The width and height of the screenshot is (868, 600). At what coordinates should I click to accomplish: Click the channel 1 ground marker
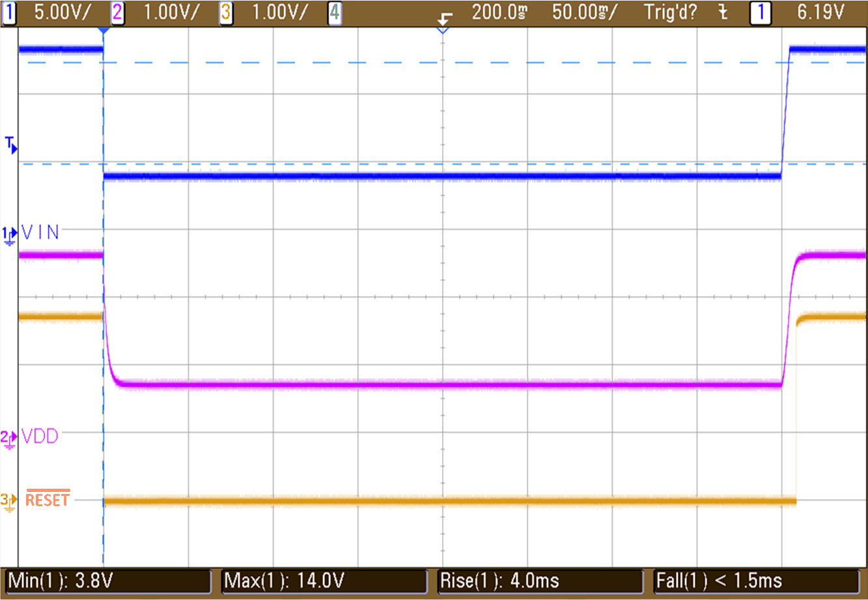[10, 235]
